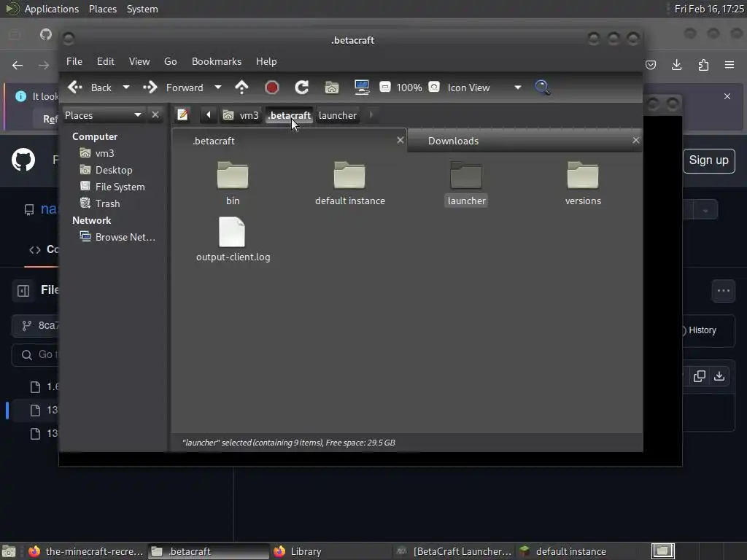Select the launcher folder
The image size is (747, 560).
[466, 183]
